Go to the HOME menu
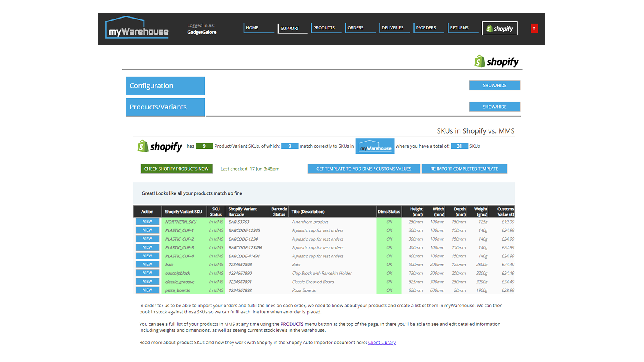The width and height of the screenshot is (644, 362). pos(259,28)
